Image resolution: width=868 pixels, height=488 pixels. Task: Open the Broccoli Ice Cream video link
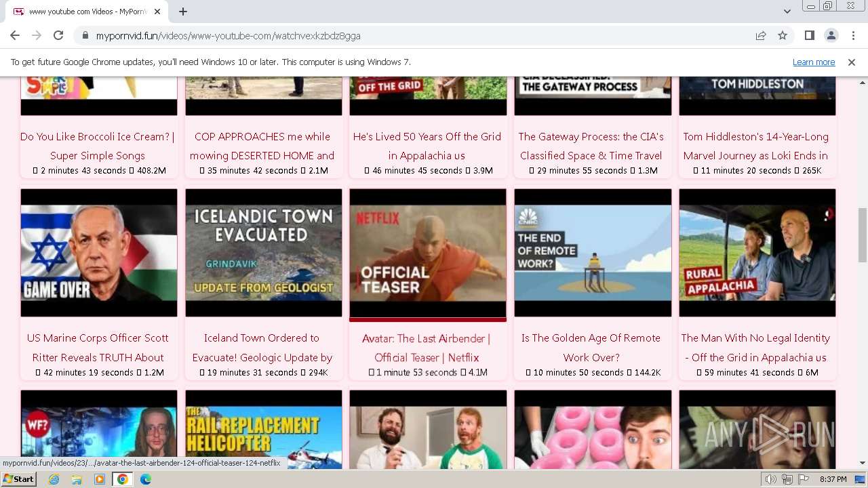[98, 146]
